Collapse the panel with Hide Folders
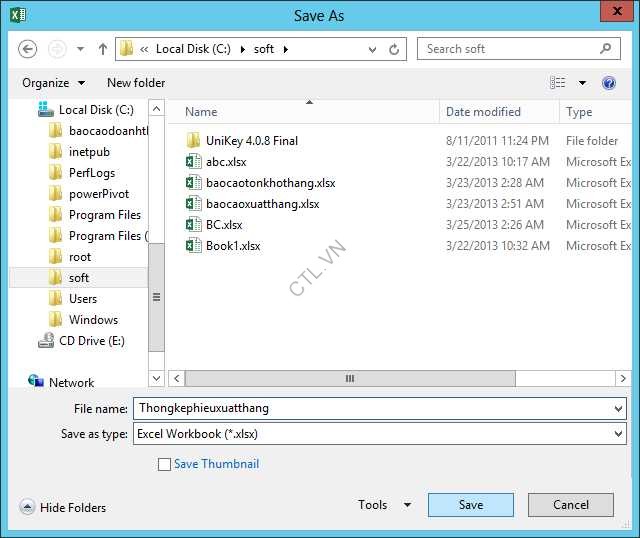Viewport: 640px width, 538px height. [x=63, y=508]
